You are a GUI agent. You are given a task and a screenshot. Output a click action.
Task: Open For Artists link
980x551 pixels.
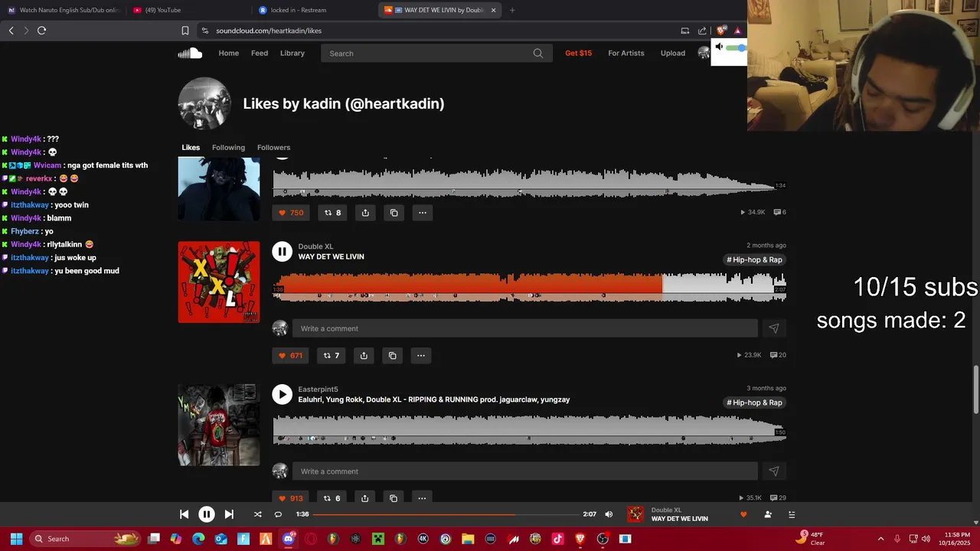coord(626,53)
